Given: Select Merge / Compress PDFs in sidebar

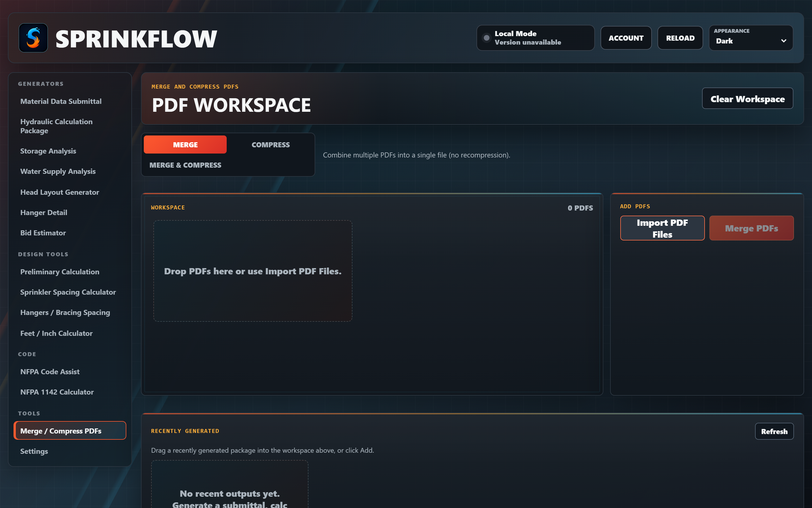Looking at the screenshot, I should (x=70, y=431).
